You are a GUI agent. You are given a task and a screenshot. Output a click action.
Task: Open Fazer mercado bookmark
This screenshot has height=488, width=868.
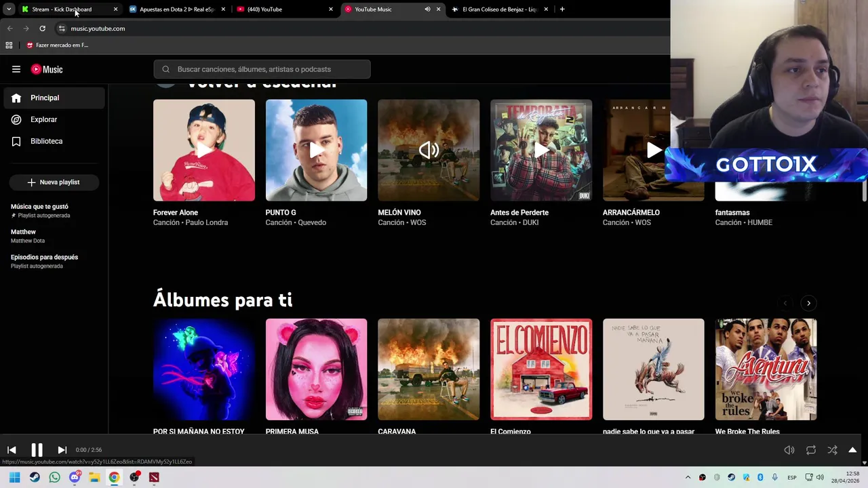point(57,45)
